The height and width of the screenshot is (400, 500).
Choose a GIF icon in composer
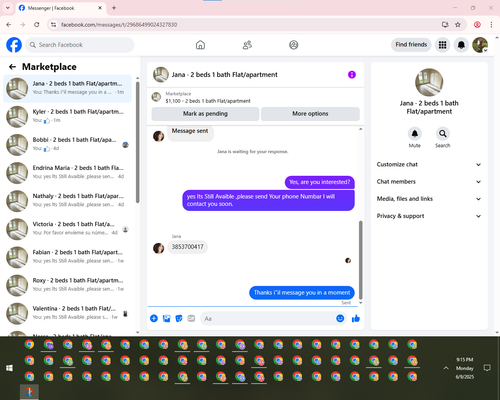point(191,319)
